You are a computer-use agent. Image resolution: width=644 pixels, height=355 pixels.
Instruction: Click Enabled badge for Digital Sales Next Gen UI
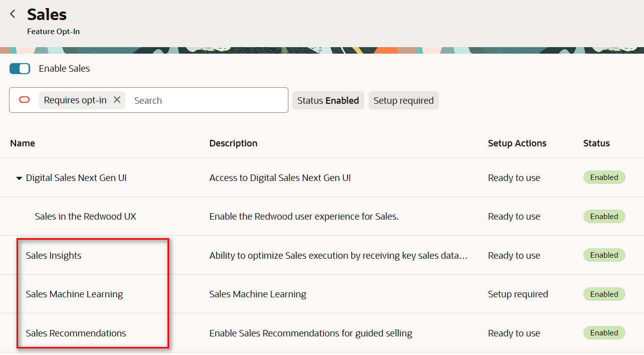click(x=604, y=177)
